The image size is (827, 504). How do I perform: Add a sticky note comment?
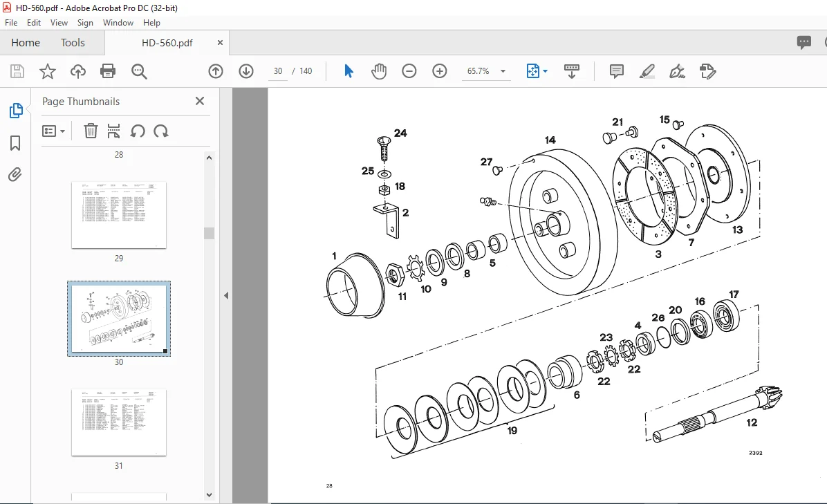(x=616, y=71)
